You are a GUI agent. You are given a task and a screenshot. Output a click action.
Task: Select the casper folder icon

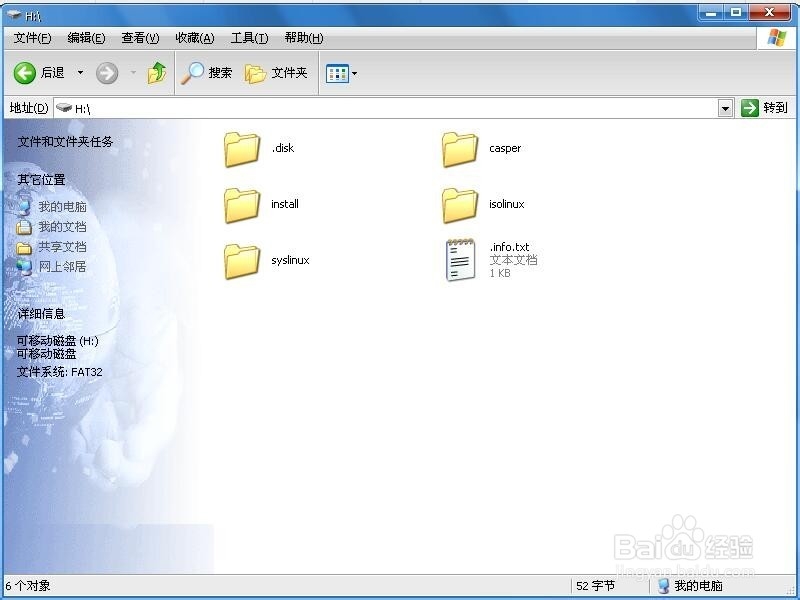[x=460, y=149]
